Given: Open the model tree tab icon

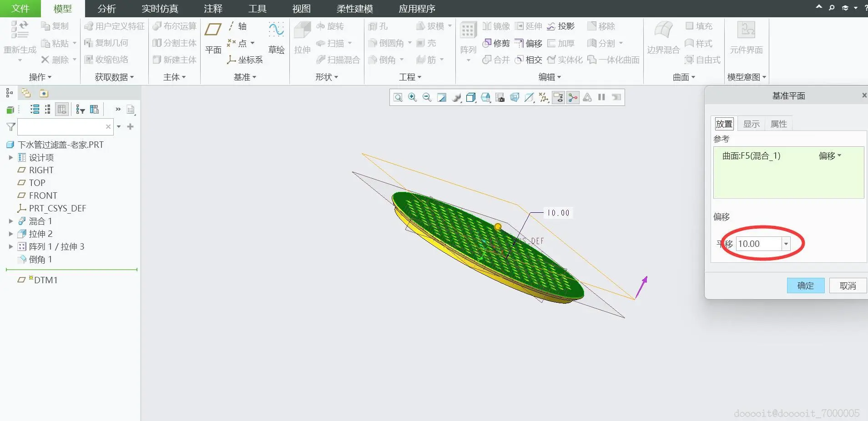Looking at the screenshot, I should click(10, 93).
